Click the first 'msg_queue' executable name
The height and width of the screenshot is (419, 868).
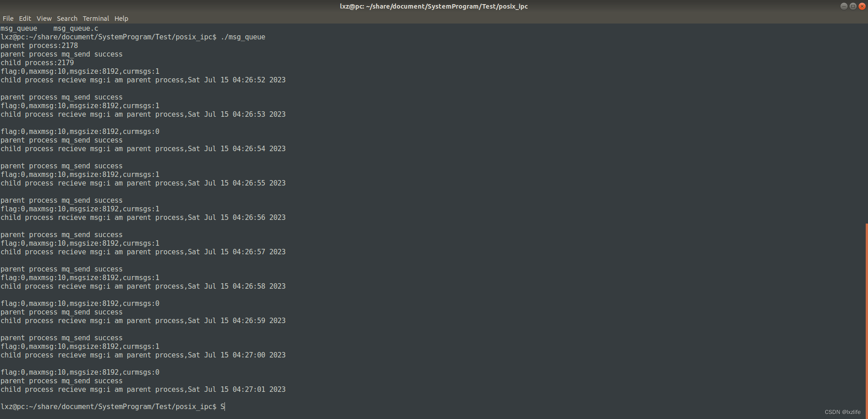point(19,29)
